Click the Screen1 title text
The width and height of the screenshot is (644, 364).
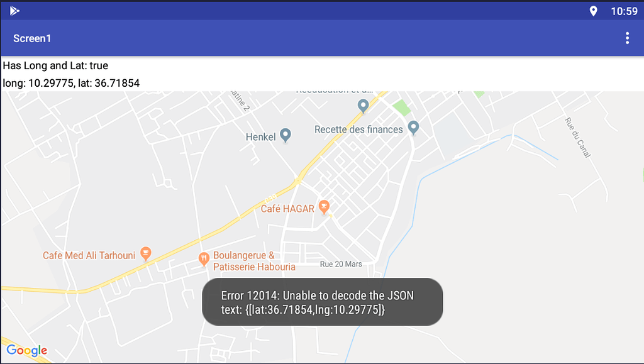(32, 38)
